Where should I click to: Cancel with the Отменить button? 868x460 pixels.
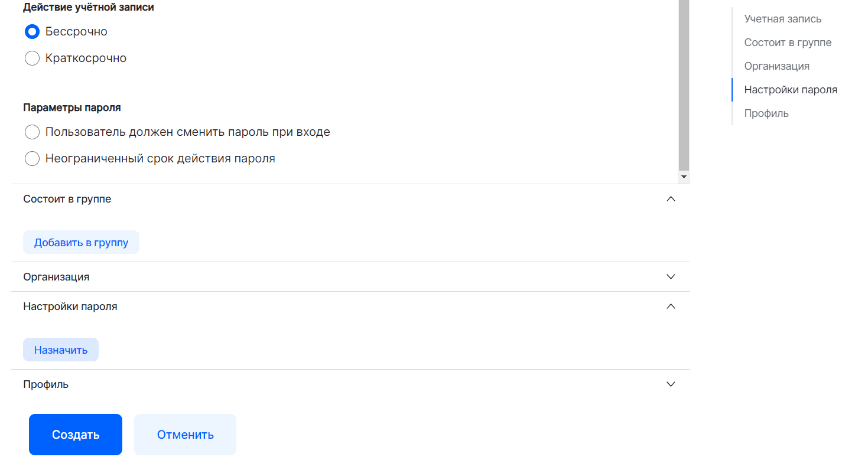tap(185, 435)
